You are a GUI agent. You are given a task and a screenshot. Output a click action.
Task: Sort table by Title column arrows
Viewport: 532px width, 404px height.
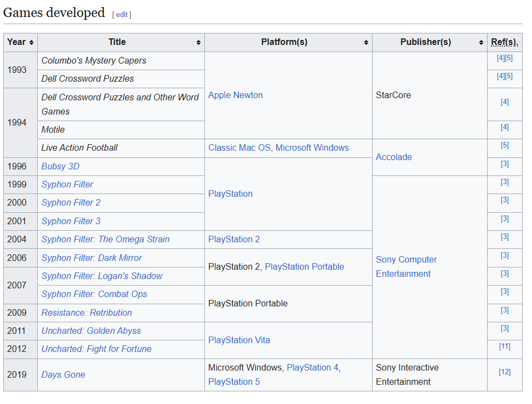pyautogui.click(x=198, y=42)
